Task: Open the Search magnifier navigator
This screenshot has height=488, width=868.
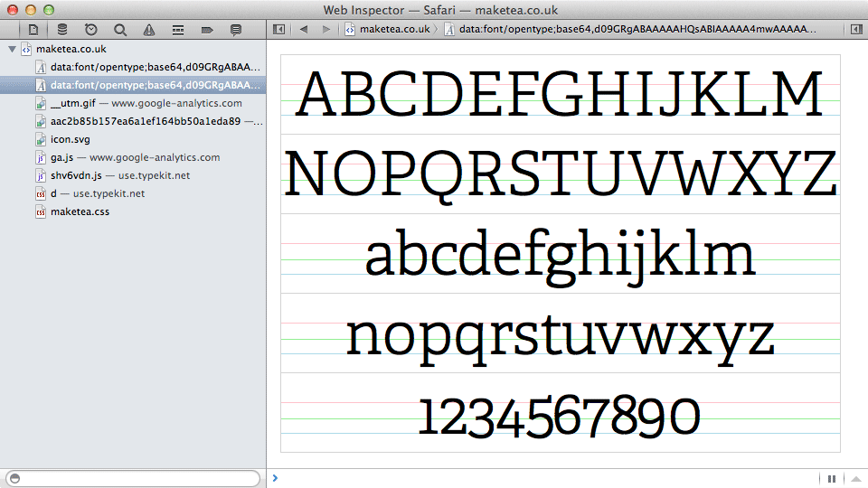Action: [x=120, y=30]
